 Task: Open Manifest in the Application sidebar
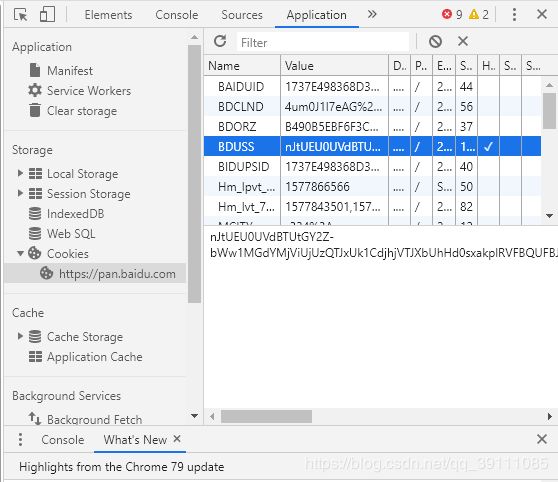pyautogui.click(x=70, y=70)
